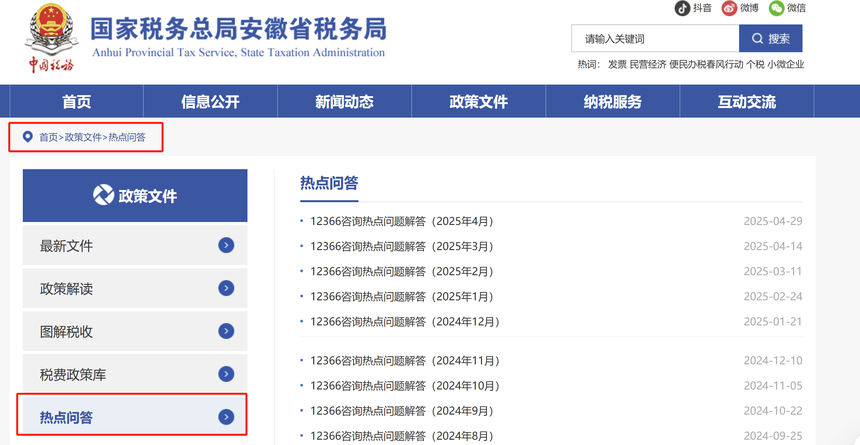Click hot word 小微企业
This screenshot has height=445, width=860.
(x=786, y=64)
